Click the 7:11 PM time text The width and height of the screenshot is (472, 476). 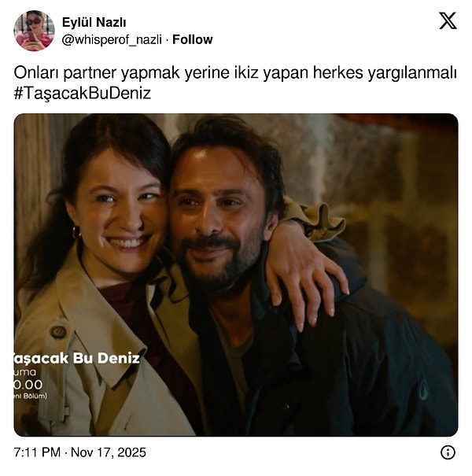[37, 452]
